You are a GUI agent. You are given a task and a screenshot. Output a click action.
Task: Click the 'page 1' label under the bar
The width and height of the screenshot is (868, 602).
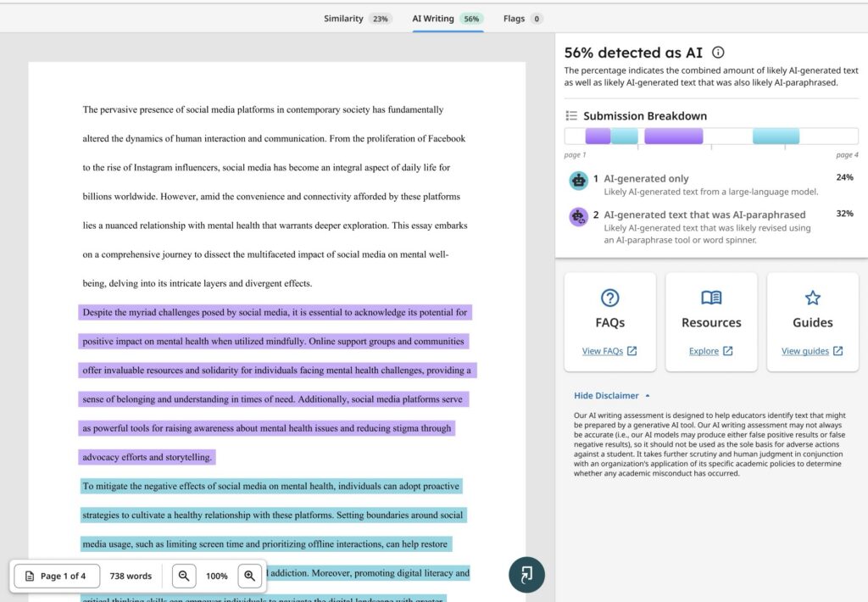(x=575, y=155)
